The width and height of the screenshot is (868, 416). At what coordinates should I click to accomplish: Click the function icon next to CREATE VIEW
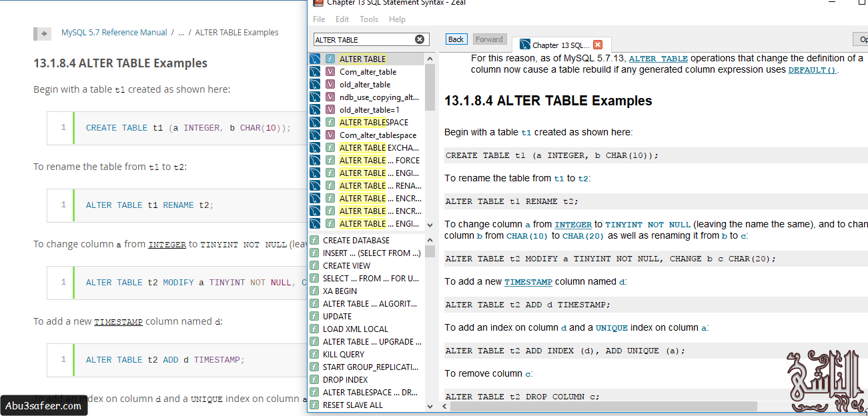click(314, 265)
